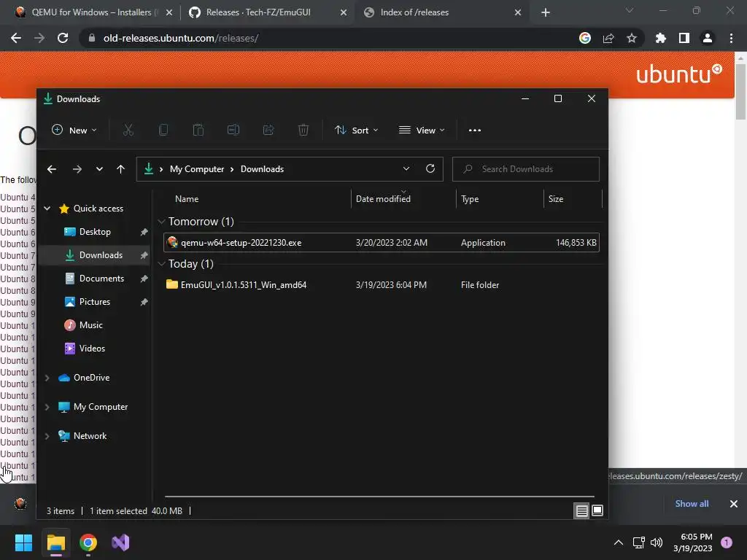Reload the Chrome page
This screenshot has width=747, height=560.
(63, 38)
